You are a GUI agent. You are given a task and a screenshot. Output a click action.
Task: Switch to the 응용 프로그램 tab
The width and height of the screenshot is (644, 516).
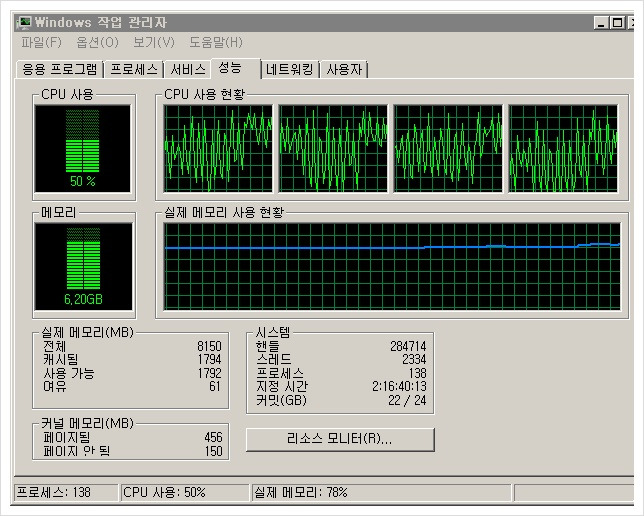(60, 69)
